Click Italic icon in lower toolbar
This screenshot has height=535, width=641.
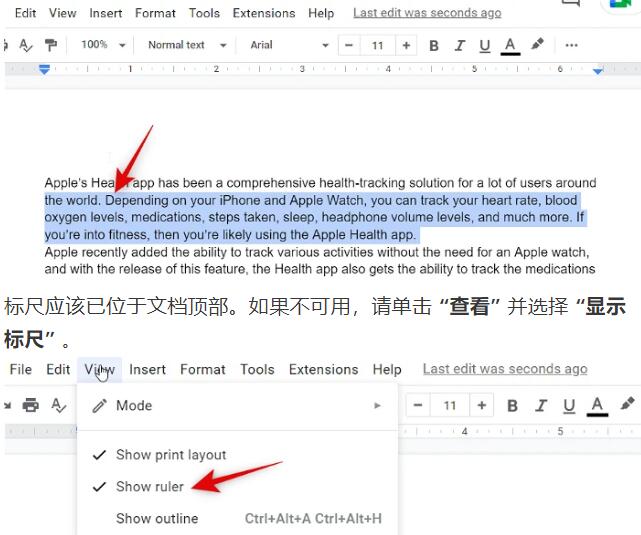tap(541, 406)
